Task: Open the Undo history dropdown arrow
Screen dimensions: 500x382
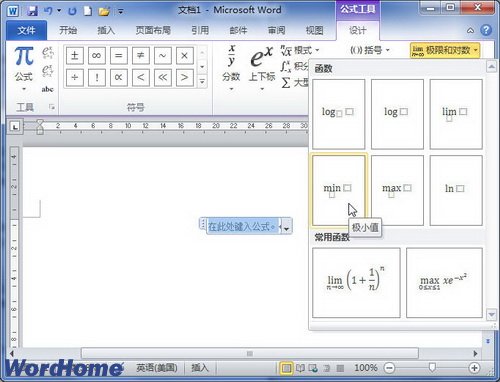Action: (59, 11)
